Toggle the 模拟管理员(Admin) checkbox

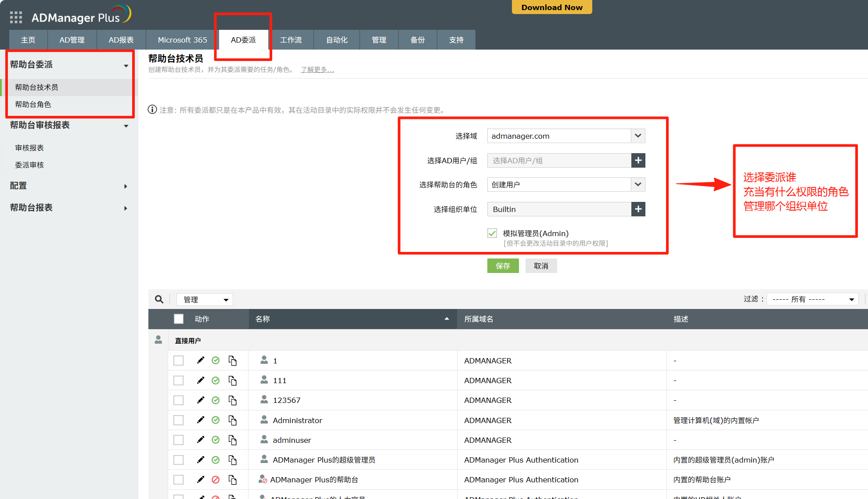tap(492, 233)
